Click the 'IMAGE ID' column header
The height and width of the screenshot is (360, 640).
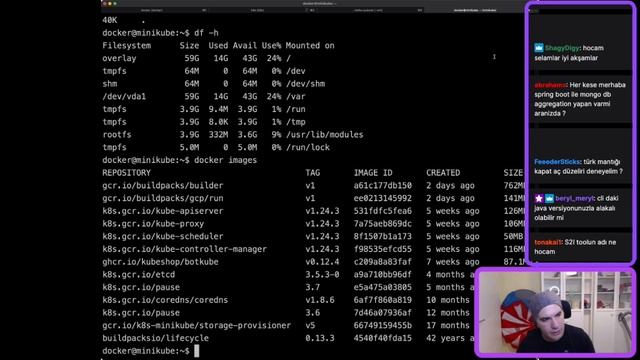pos(373,173)
